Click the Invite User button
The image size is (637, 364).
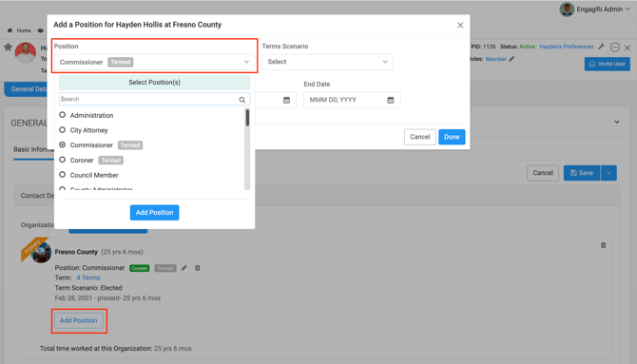(608, 64)
